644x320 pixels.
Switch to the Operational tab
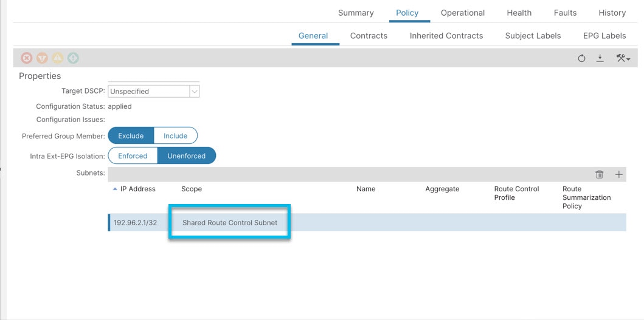coord(463,13)
